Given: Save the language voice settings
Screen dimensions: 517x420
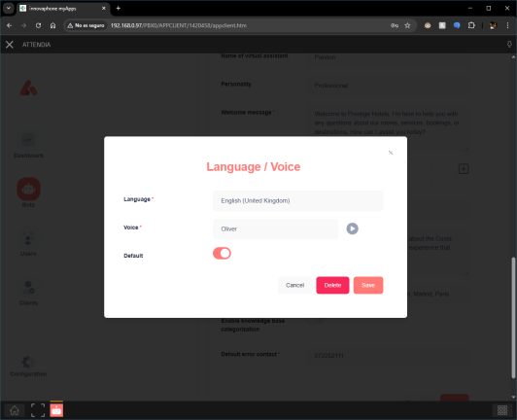Looking at the screenshot, I should coord(368,285).
